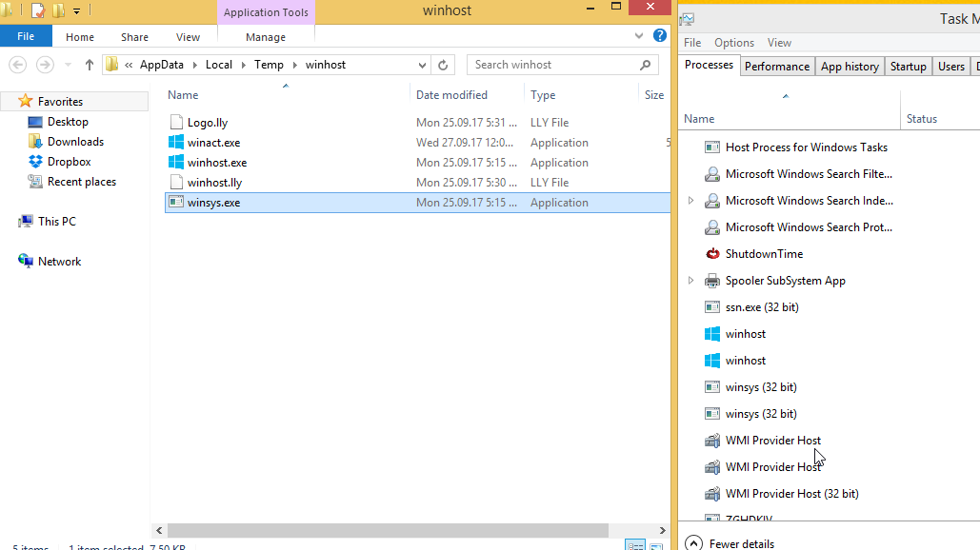The height and width of the screenshot is (550, 980).
Task: Open This PC in navigation pane
Action: 56,222
